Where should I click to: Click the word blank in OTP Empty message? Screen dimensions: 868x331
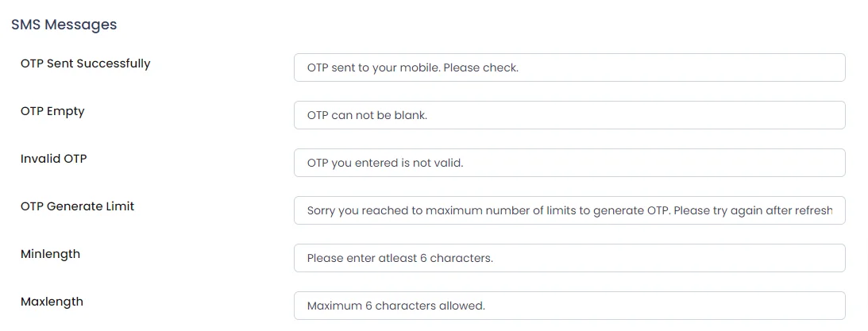coord(411,116)
